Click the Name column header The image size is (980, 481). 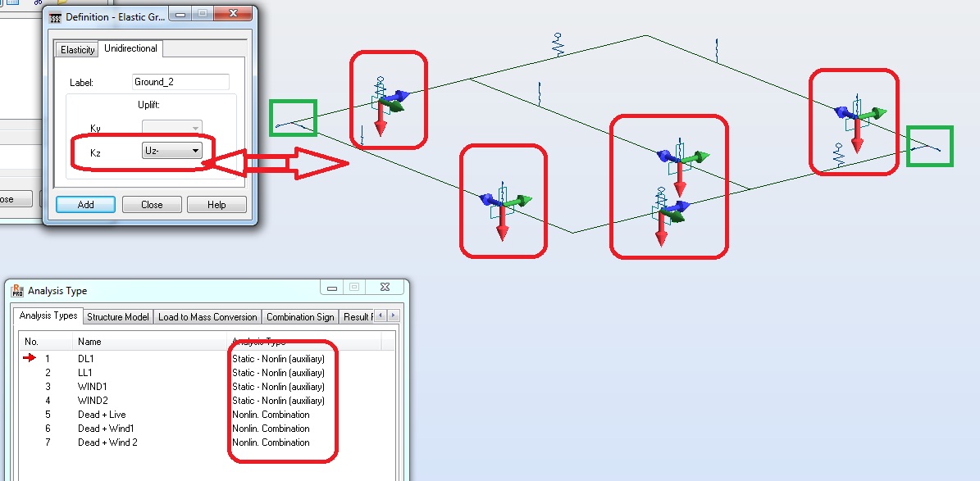point(150,342)
